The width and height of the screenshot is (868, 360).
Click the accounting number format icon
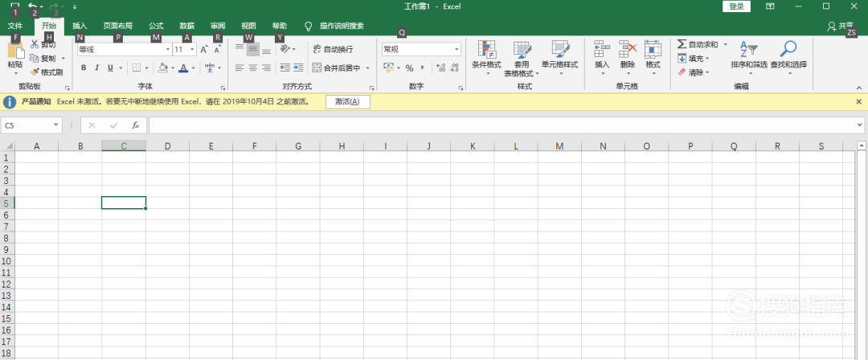click(x=388, y=67)
